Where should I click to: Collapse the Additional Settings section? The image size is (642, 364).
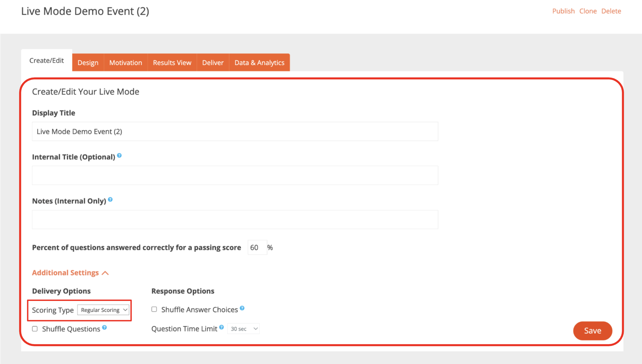coord(70,273)
